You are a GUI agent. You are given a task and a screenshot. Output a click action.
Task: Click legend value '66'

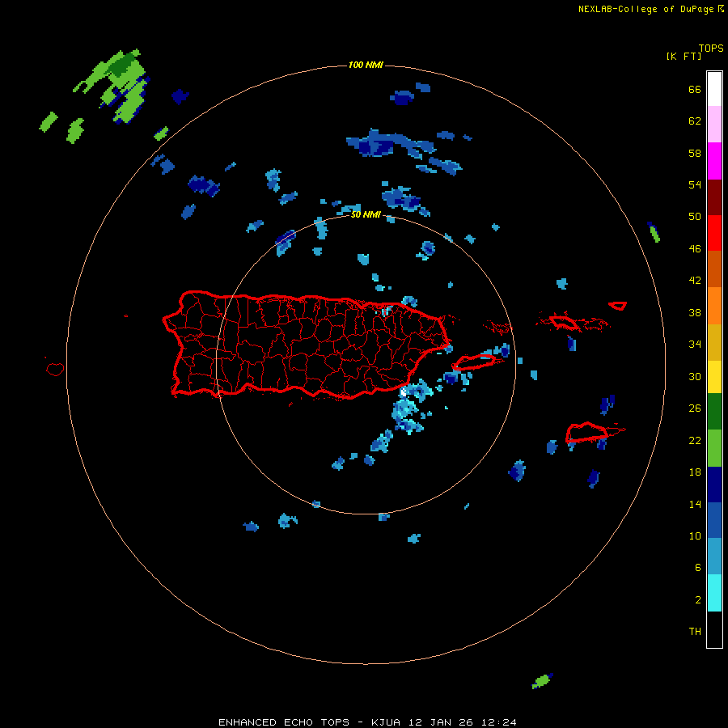tap(695, 89)
